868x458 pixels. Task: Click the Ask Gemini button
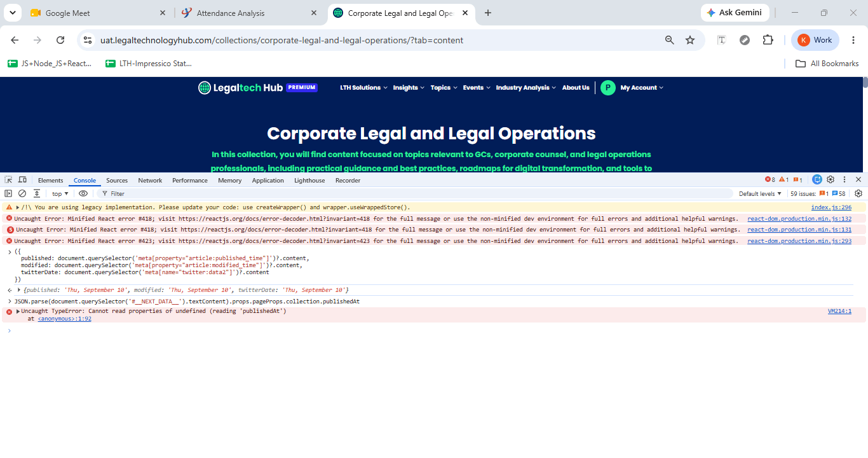coord(735,13)
